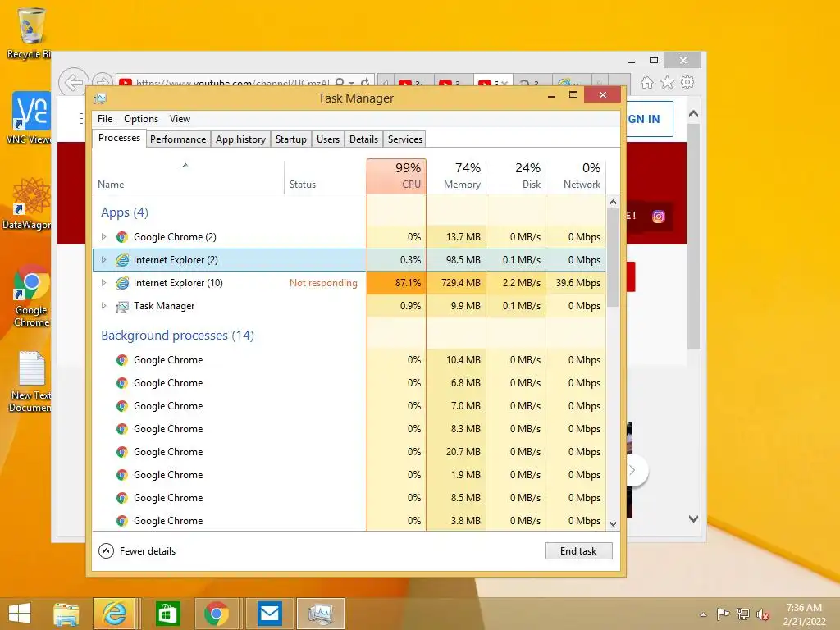Sort processes by Network column
Viewport: 840px width, 630px height.
577,176
